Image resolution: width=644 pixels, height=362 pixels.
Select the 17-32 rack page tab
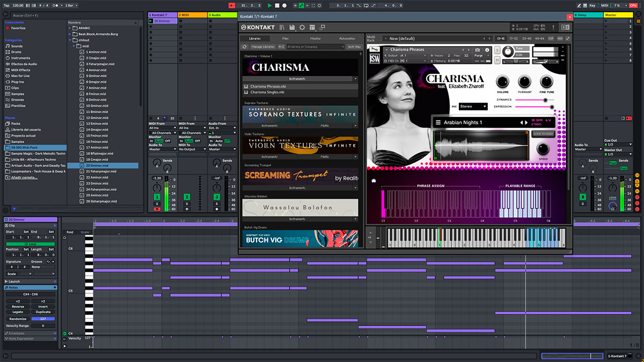(514, 39)
